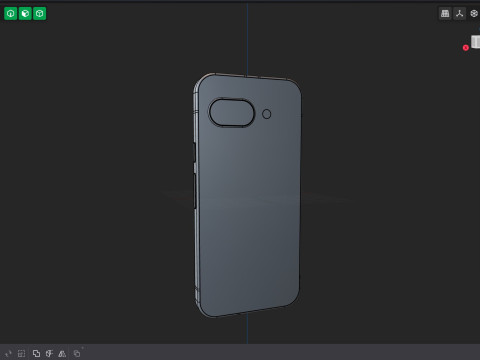Image resolution: width=480 pixels, height=360 pixels.
Task: Click the overlapping squares icon in bottom toolbar
Action: [x=36, y=353]
